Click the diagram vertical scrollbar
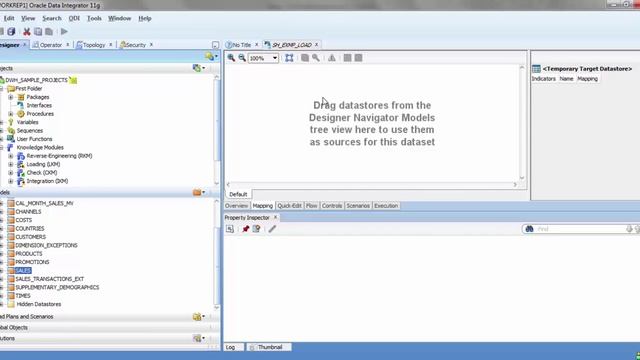Viewport: 640px width, 360px height. (x=522, y=122)
